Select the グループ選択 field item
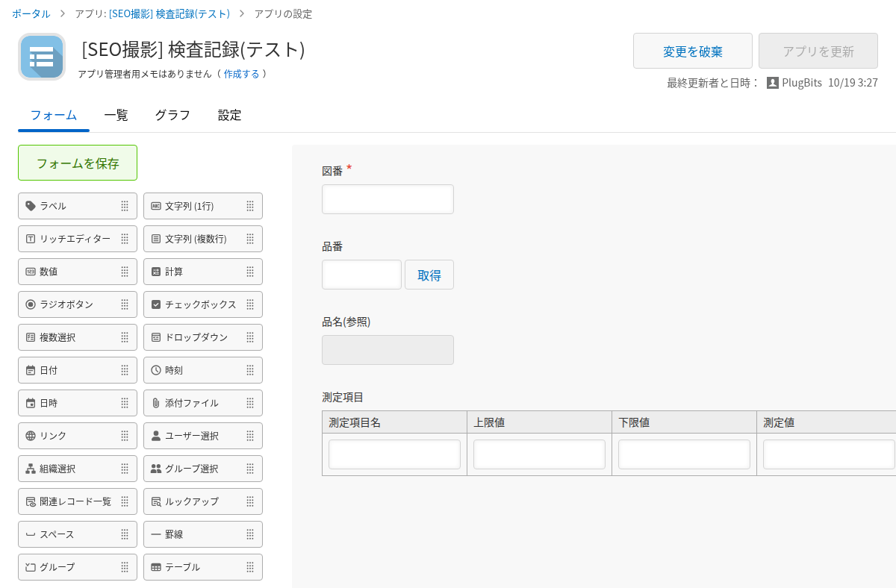The height and width of the screenshot is (588, 896). (203, 469)
